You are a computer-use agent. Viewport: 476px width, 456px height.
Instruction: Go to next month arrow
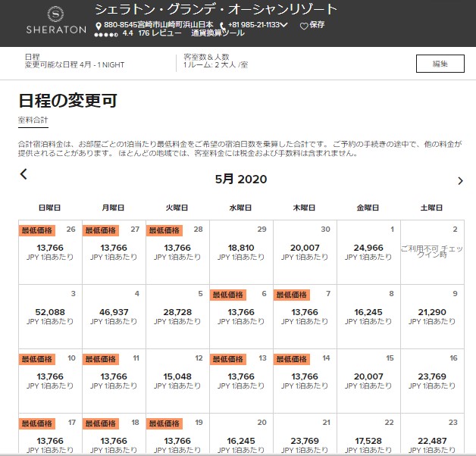coord(460,181)
